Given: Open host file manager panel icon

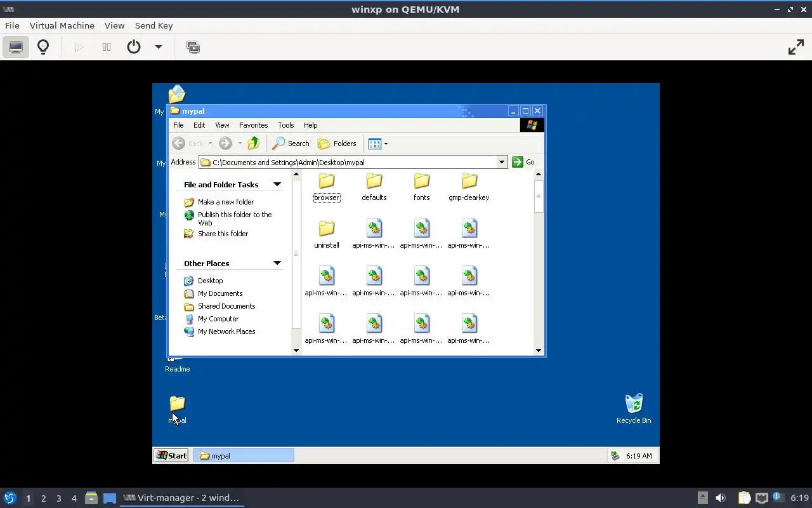Looking at the screenshot, I should [91, 498].
